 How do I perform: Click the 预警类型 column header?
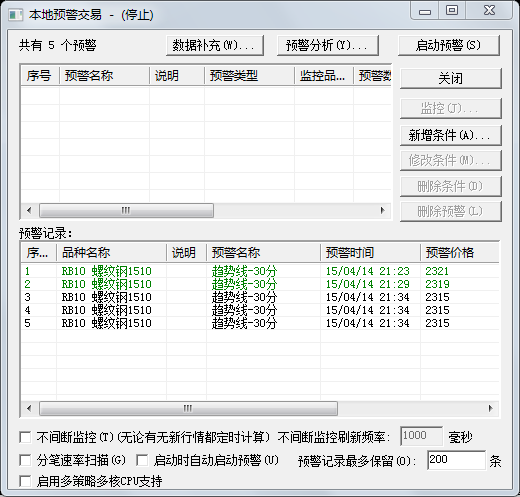(250, 76)
